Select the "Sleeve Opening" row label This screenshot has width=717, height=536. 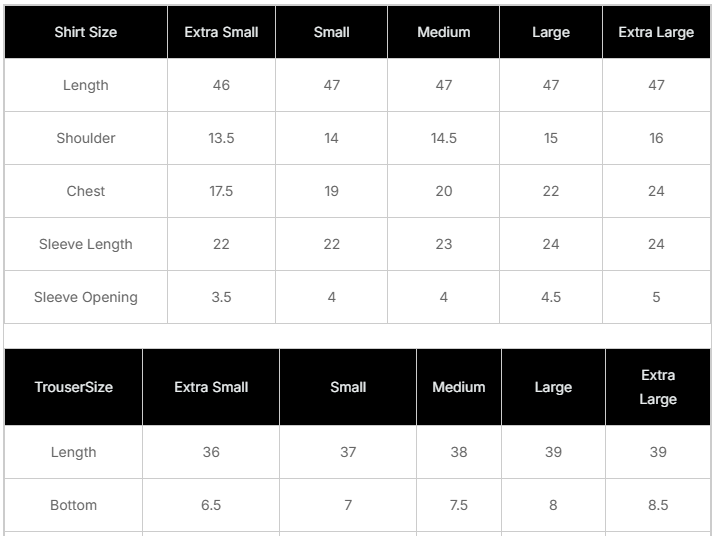(86, 297)
